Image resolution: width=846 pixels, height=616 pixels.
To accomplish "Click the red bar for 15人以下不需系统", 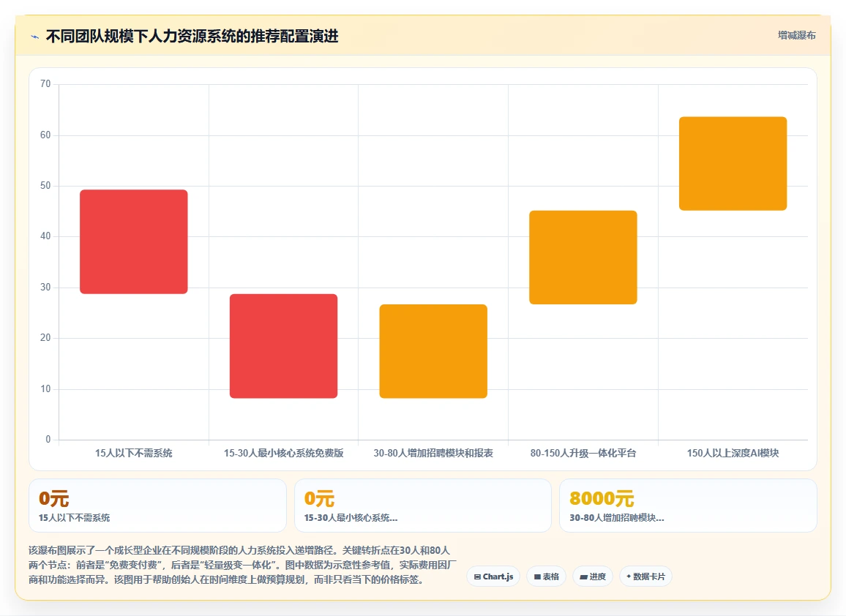I will (134, 241).
